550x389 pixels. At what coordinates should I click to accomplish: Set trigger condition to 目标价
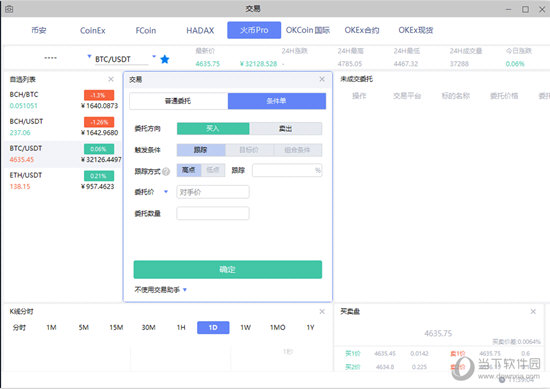click(249, 150)
